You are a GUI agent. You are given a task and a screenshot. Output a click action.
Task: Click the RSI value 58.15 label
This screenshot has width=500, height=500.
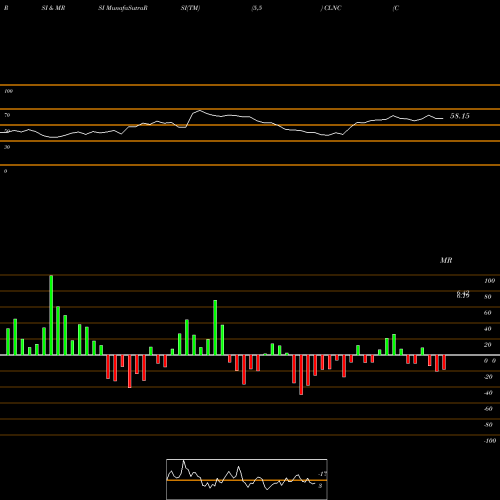460,116
